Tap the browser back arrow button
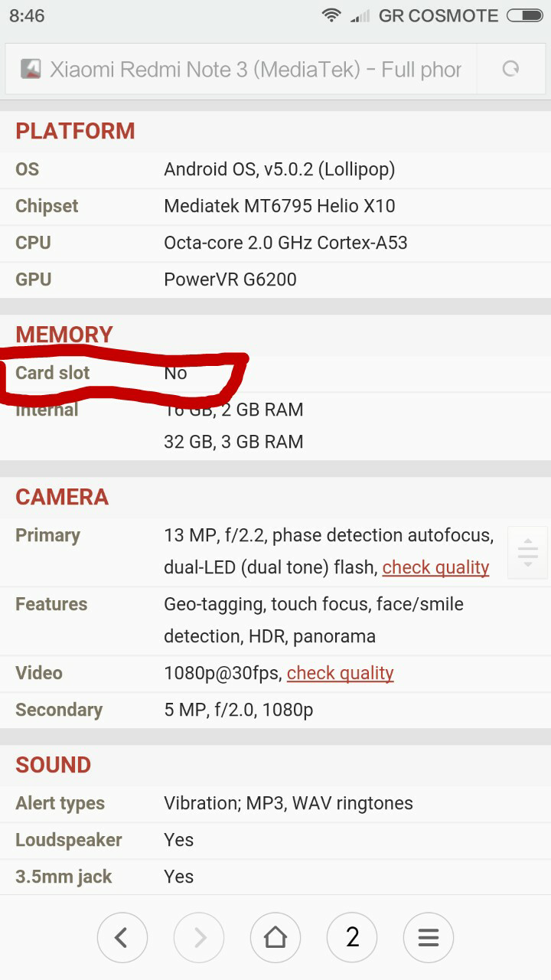The width and height of the screenshot is (551, 980). click(122, 937)
